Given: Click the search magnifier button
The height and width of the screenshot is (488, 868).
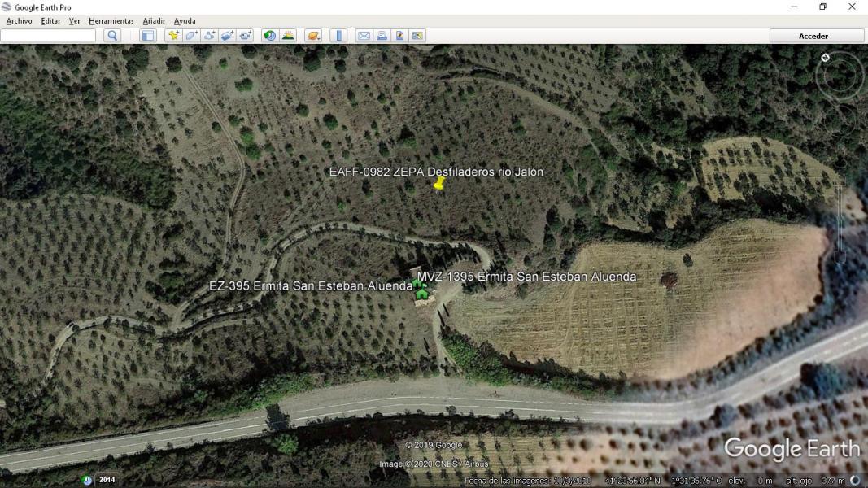Looking at the screenshot, I should (112, 36).
